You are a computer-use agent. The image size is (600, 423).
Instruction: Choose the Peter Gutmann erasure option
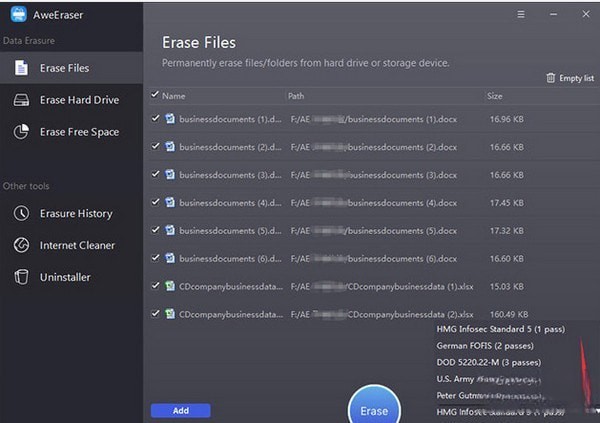490,396
